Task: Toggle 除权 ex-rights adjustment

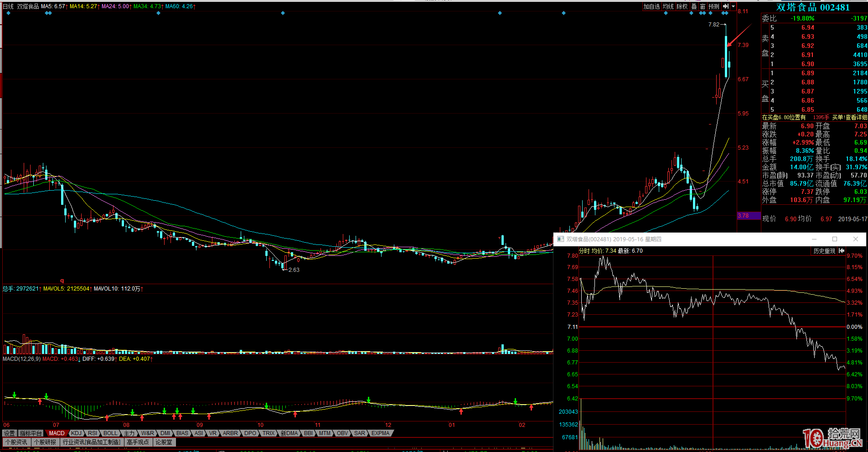Action: (682, 6)
